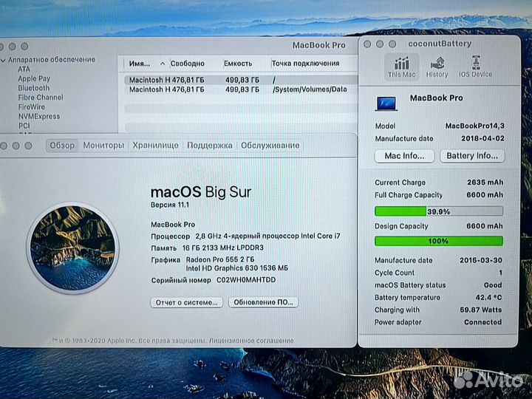Close the About This Mac window
Screen dimensions: 532x399
click(x=4, y=146)
